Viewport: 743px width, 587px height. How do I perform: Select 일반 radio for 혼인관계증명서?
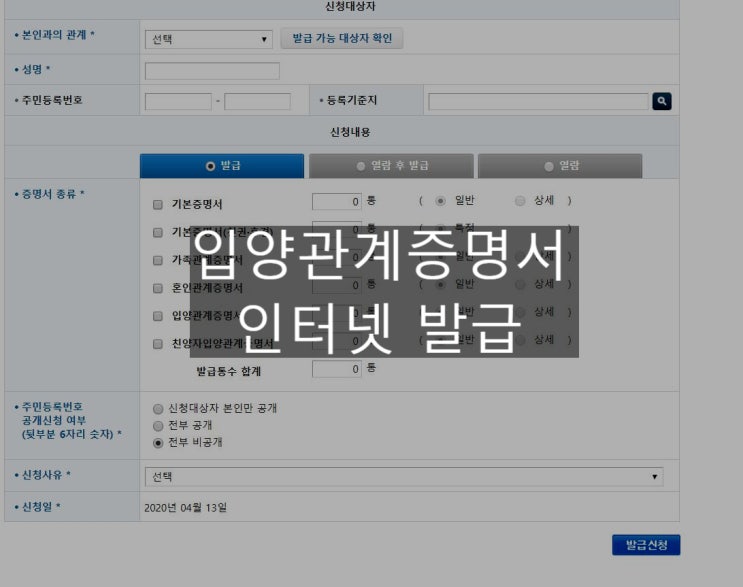click(x=440, y=284)
